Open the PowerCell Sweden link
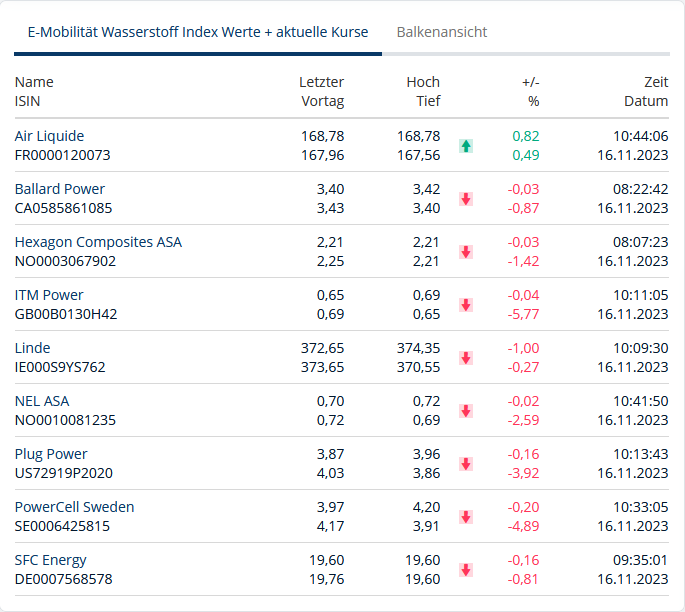The width and height of the screenshot is (685, 612). [x=74, y=507]
